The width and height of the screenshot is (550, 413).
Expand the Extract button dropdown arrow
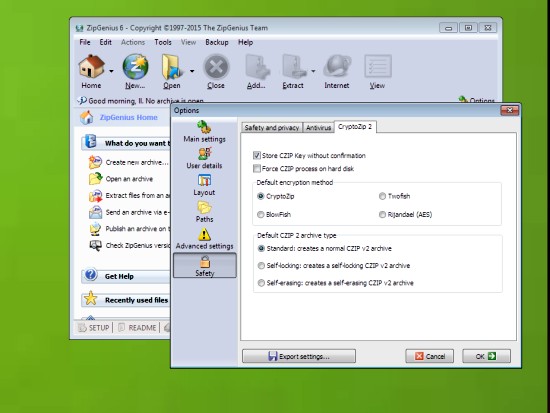tap(313, 71)
